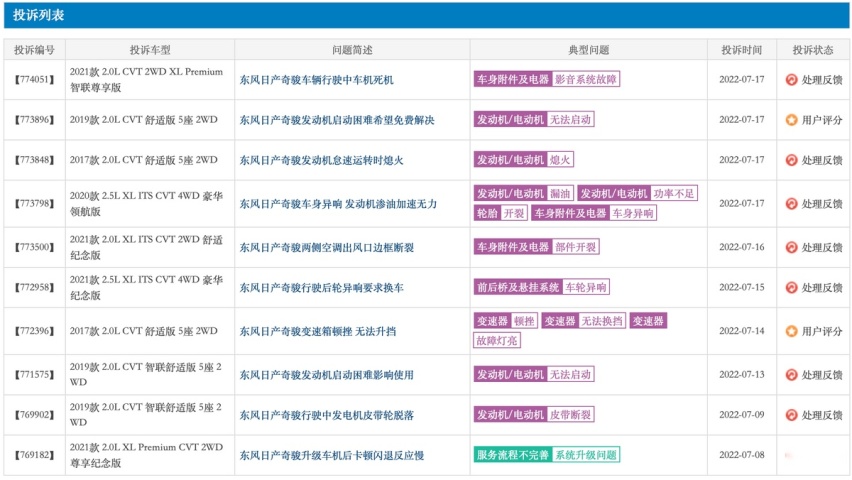Click status icon for complaint 771575
852x480 pixels.
tap(791, 375)
